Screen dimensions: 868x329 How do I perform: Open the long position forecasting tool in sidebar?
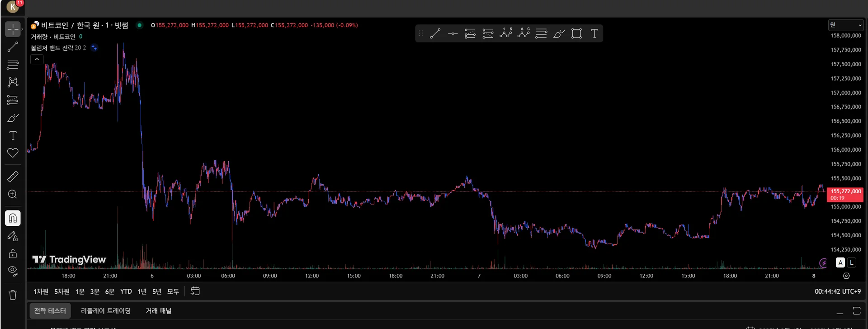pyautogui.click(x=13, y=100)
